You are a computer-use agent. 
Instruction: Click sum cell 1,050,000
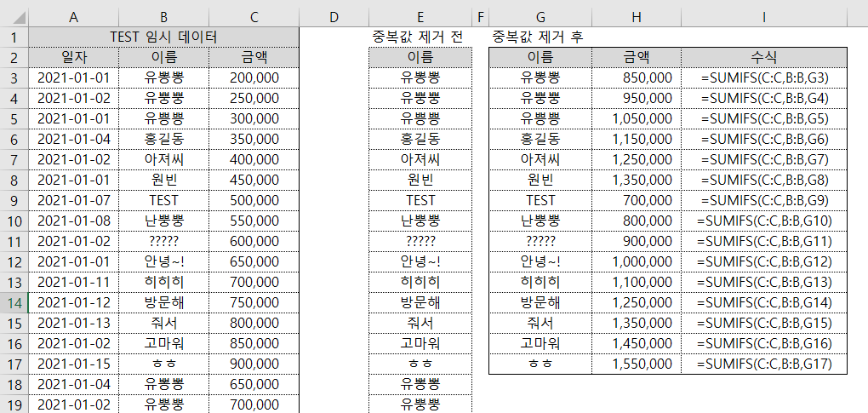[x=637, y=118]
